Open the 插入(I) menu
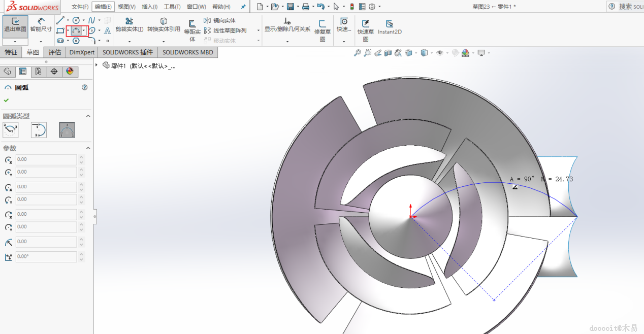This screenshot has width=644, height=334. (149, 7)
